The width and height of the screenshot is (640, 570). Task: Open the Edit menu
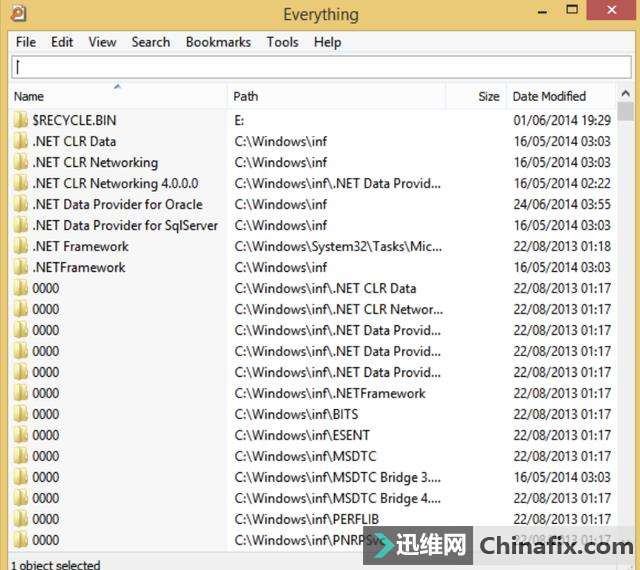[62, 42]
